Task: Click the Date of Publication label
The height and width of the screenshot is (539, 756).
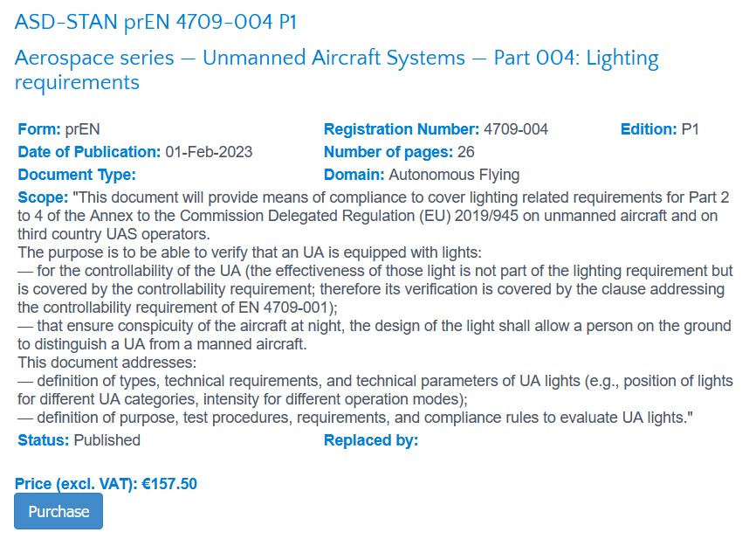Action: [89, 152]
